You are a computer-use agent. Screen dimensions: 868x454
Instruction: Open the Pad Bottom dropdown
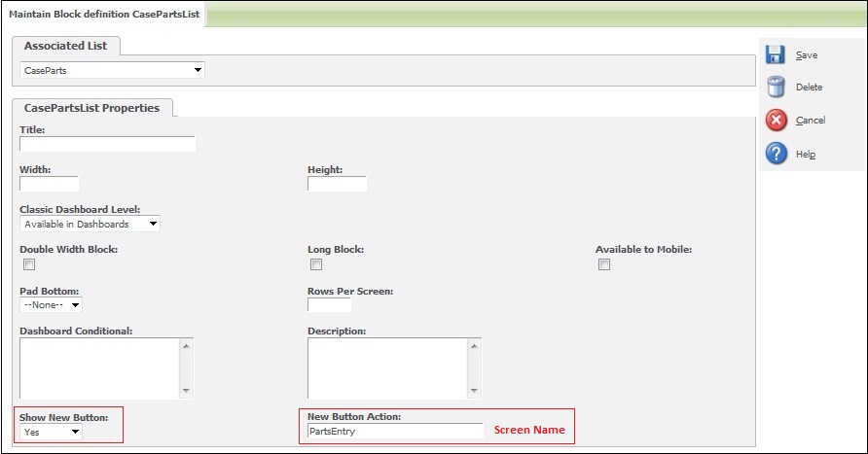[x=51, y=305]
